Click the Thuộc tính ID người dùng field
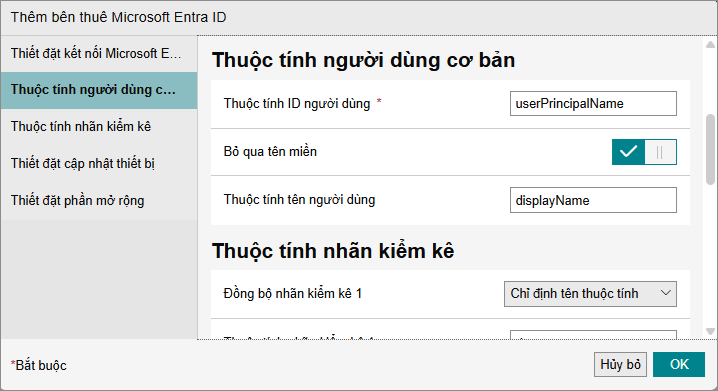This screenshot has height=391, width=718. click(593, 103)
